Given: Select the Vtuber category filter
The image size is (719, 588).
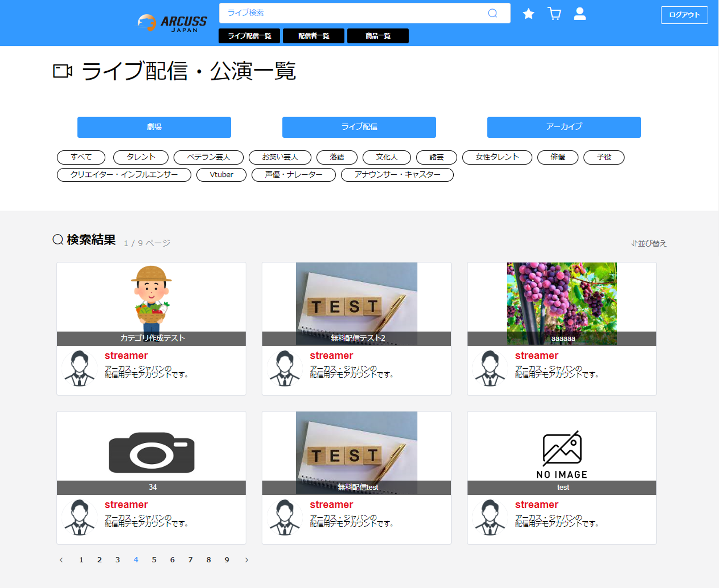Looking at the screenshot, I should click(221, 175).
